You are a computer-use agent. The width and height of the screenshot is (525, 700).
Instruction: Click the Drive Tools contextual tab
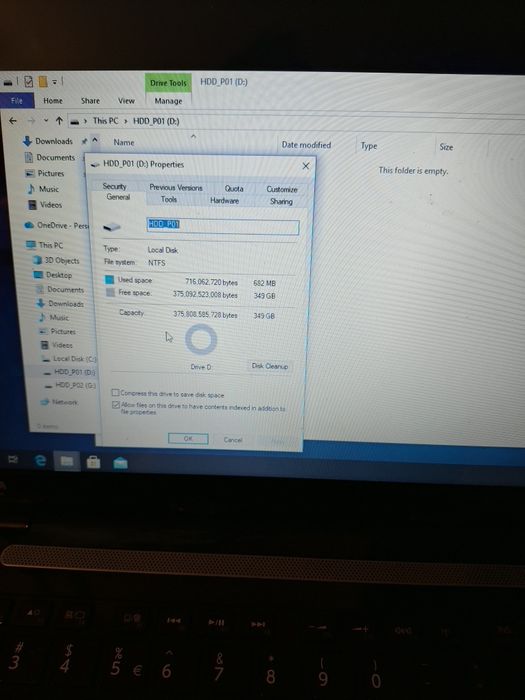(x=168, y=83)
